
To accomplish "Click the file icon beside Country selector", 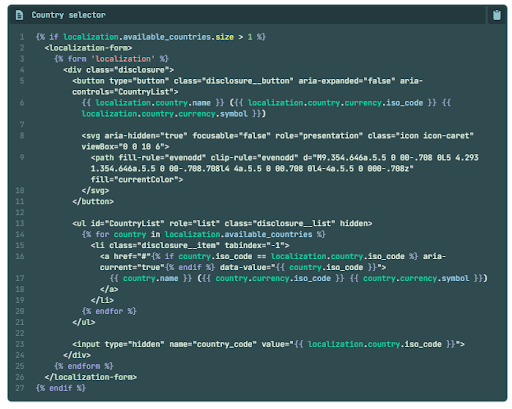I will pyautogui.click(x=20, y=15).
